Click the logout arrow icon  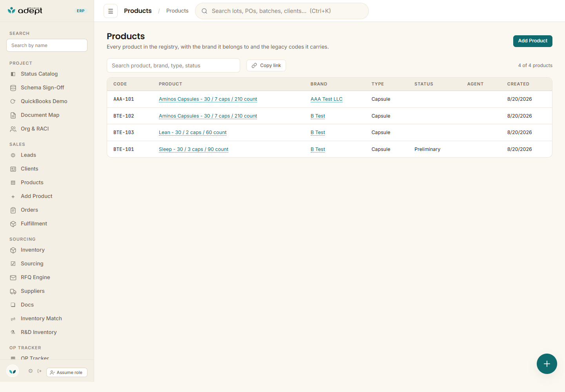coord(39,371)
